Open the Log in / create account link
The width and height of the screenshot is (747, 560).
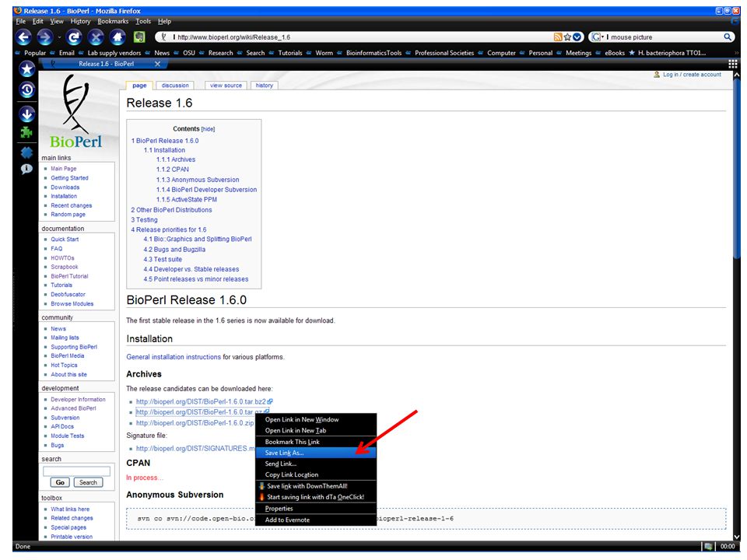(x=692, y=75)
